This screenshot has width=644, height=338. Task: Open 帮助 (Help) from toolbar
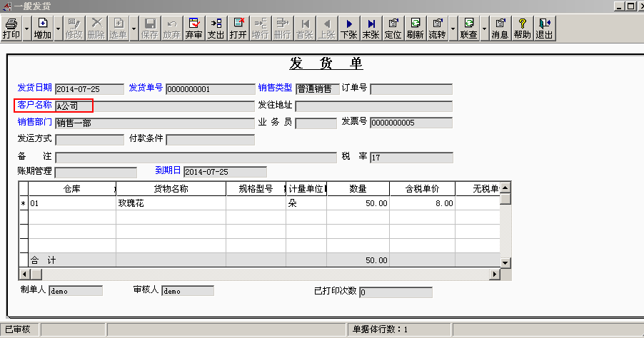522,29
